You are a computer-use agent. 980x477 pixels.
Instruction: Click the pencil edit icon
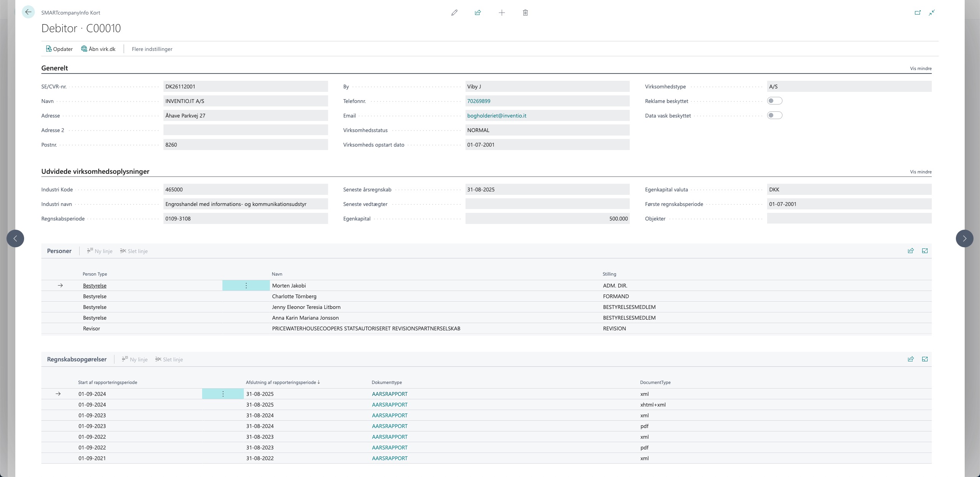coord(454,13)
